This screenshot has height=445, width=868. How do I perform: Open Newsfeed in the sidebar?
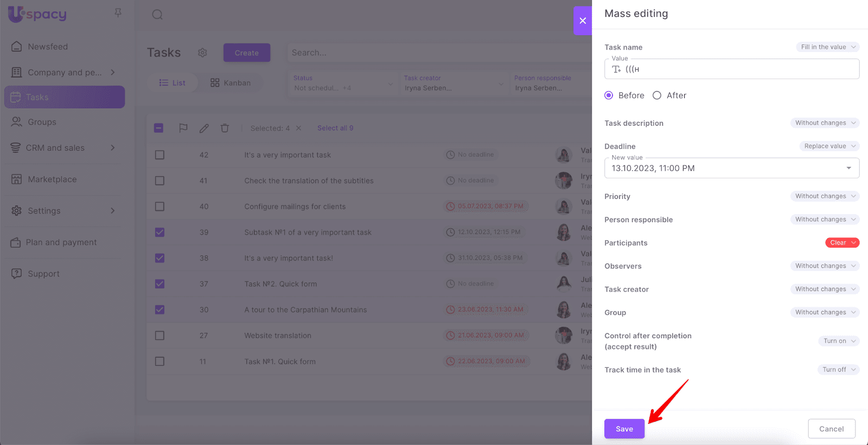pyautogui.click(x=65, y=47)
